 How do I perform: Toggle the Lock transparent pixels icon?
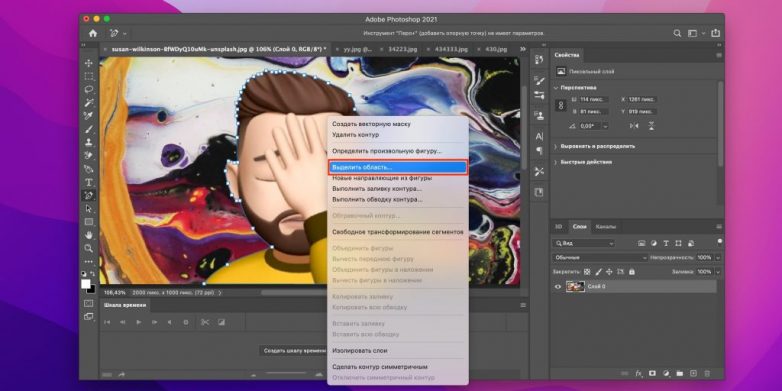tap(587, 272)
